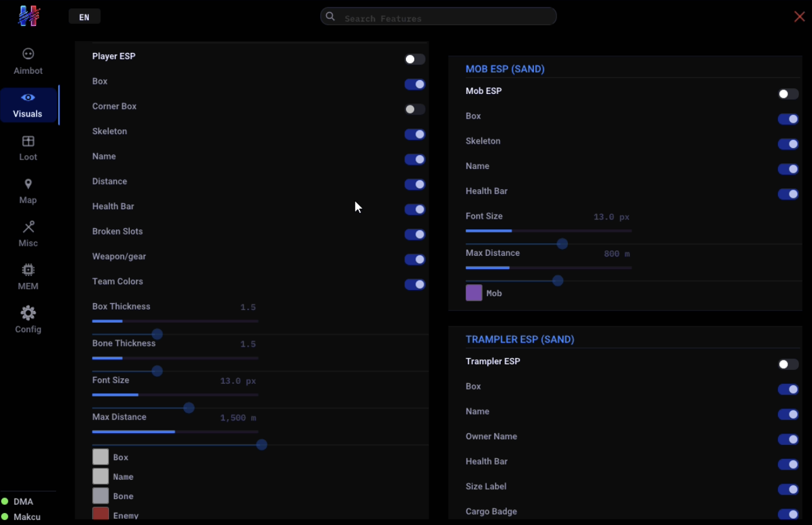Click the app logo icon
The height and width of the screenshot is (525, 812).
point(29,16)
